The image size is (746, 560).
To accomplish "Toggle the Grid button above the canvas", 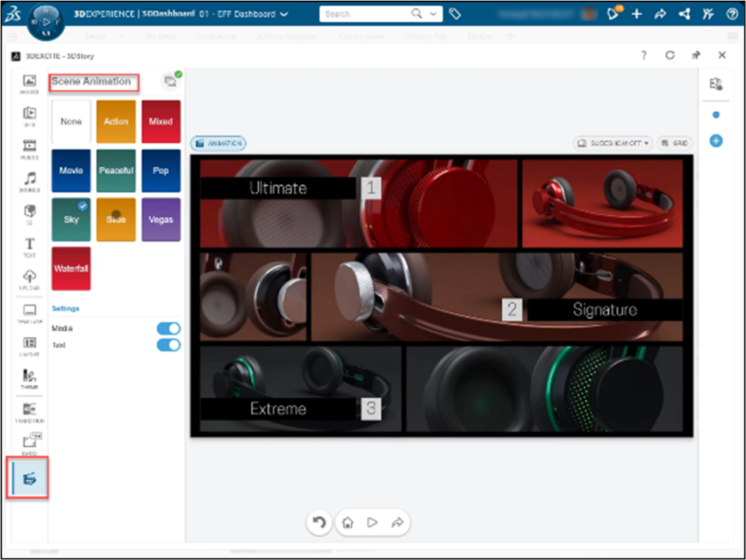I will point(675,143).
